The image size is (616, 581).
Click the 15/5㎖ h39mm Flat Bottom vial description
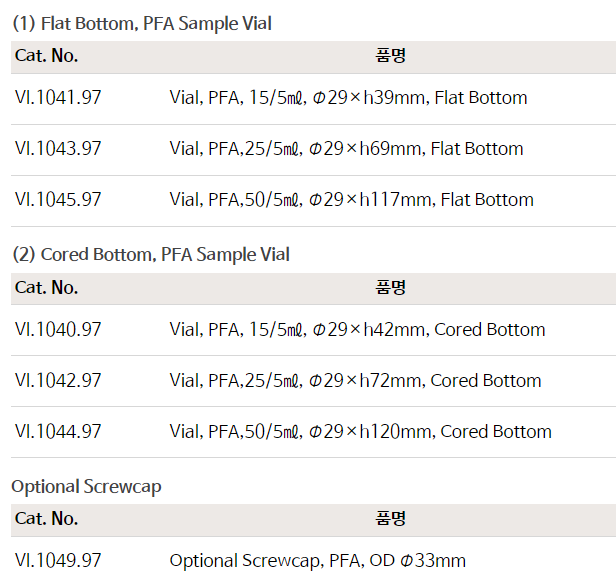[x=348, y=98]
